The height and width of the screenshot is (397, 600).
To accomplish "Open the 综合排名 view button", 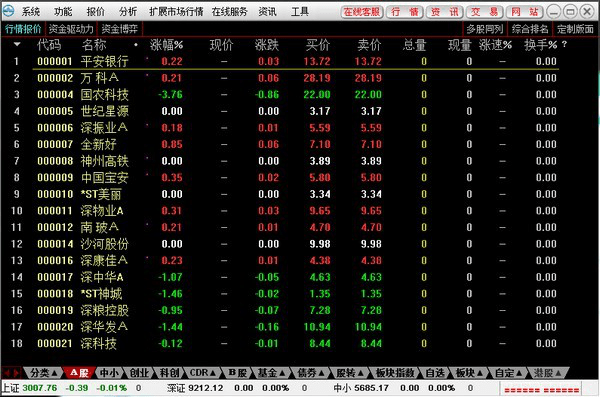I will tap(530, 29).
